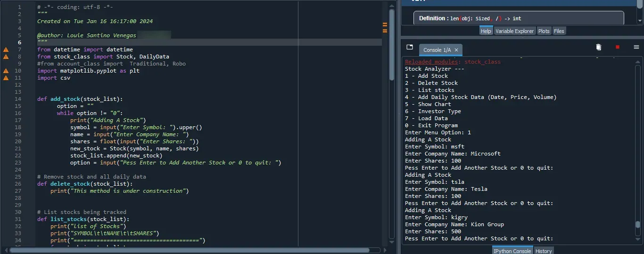Switch to the History tab
The height and width of the screenshot is (254, 644).
543,251
